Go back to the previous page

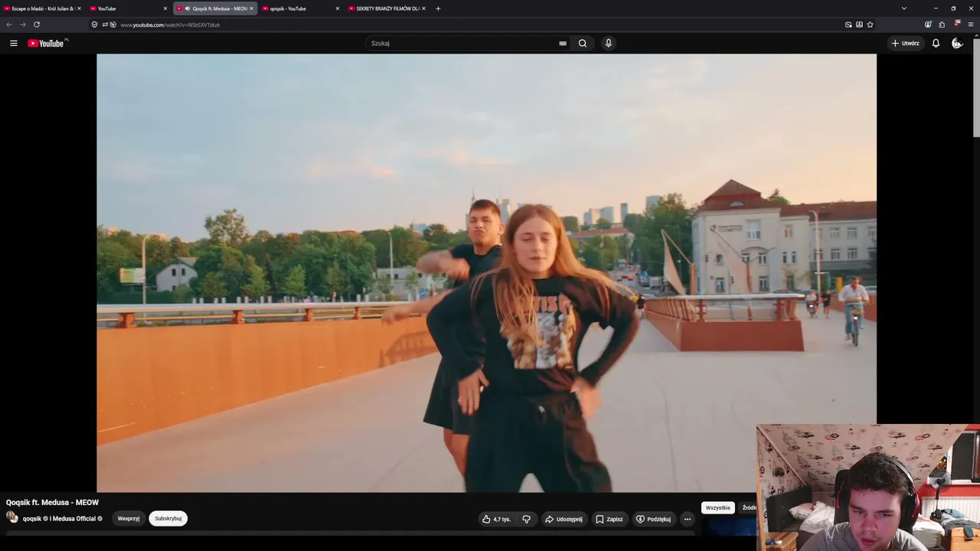pos(9,24)
